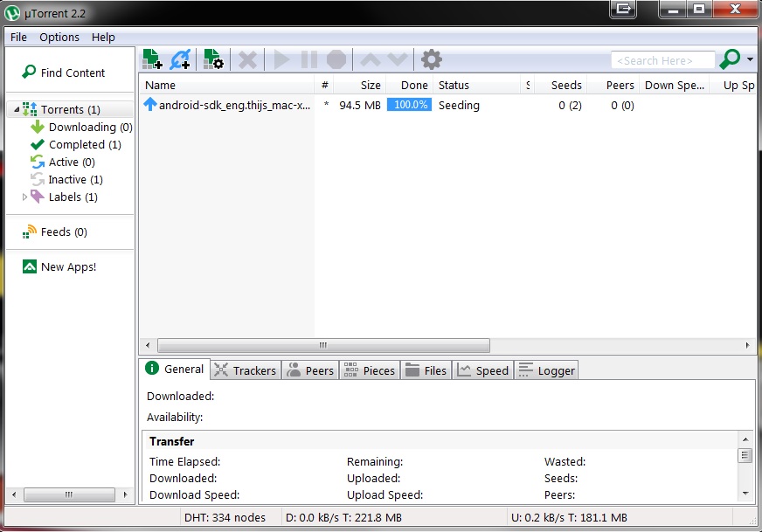
Task: Move torrent down in queue
Action: click(x=398, y=59)
